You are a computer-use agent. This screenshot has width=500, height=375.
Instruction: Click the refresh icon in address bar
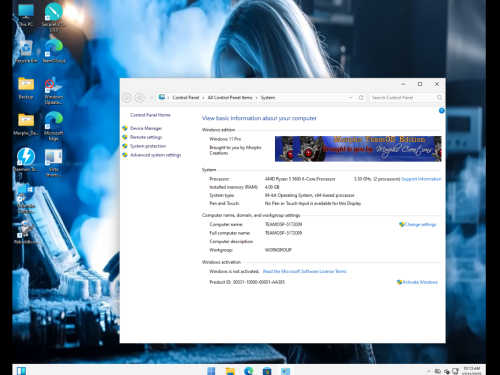(361, 97)
